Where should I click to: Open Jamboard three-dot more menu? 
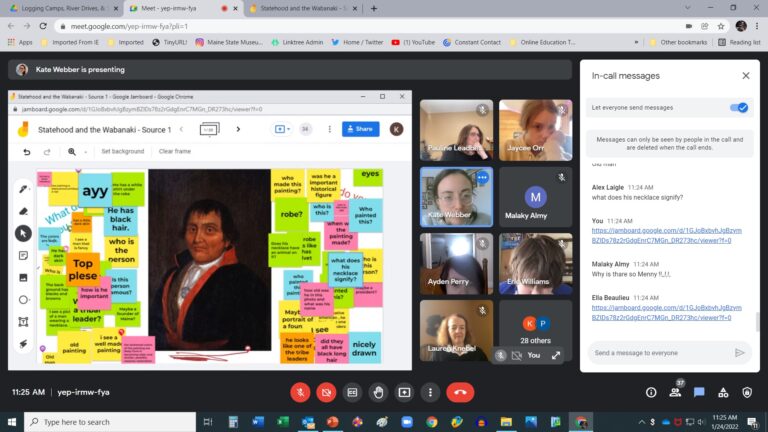[x=329, y=129]
